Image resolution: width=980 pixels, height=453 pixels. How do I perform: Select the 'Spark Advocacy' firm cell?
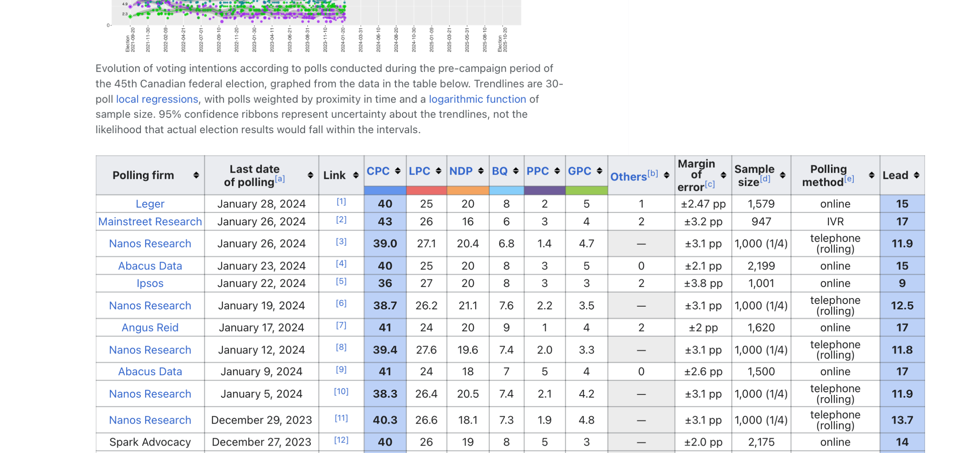click(x=150, y=442)
